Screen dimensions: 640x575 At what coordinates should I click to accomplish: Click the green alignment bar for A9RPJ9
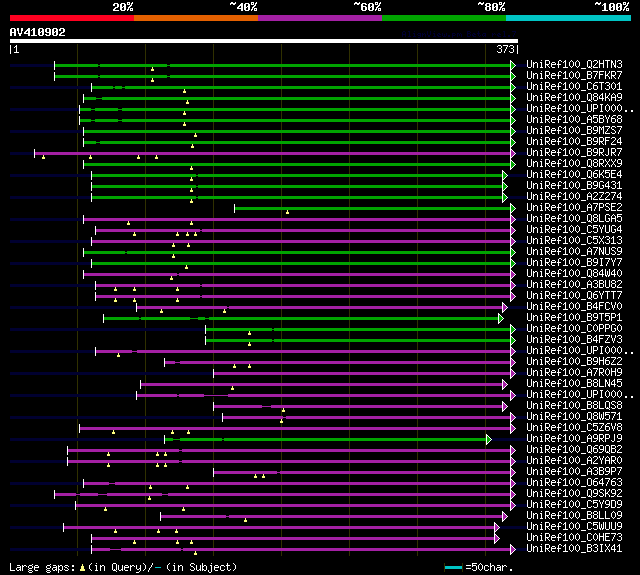pos(325,440)
